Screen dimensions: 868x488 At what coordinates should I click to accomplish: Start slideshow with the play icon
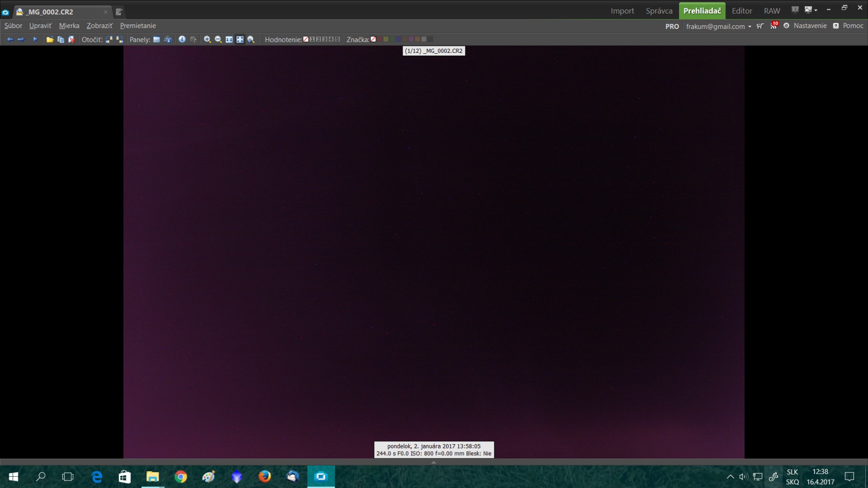pos(35,40)
